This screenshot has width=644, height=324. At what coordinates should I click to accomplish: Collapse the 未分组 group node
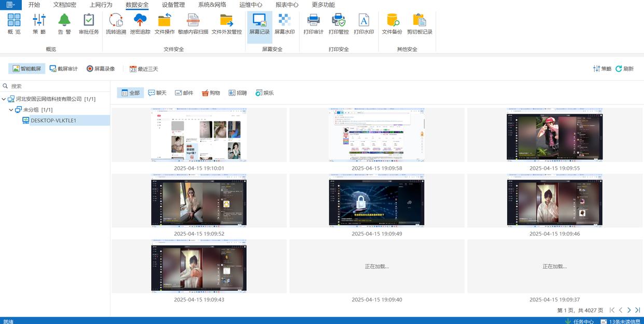[11, 110]
